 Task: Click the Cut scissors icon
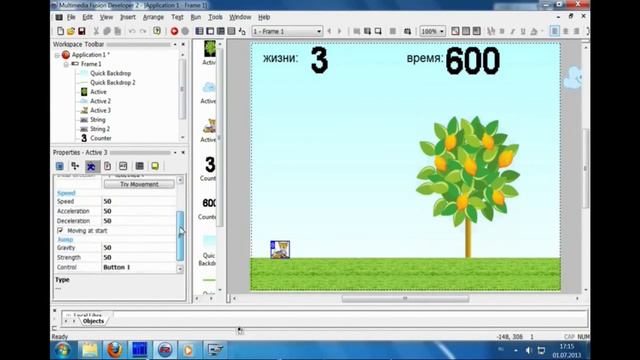(96, 31)
